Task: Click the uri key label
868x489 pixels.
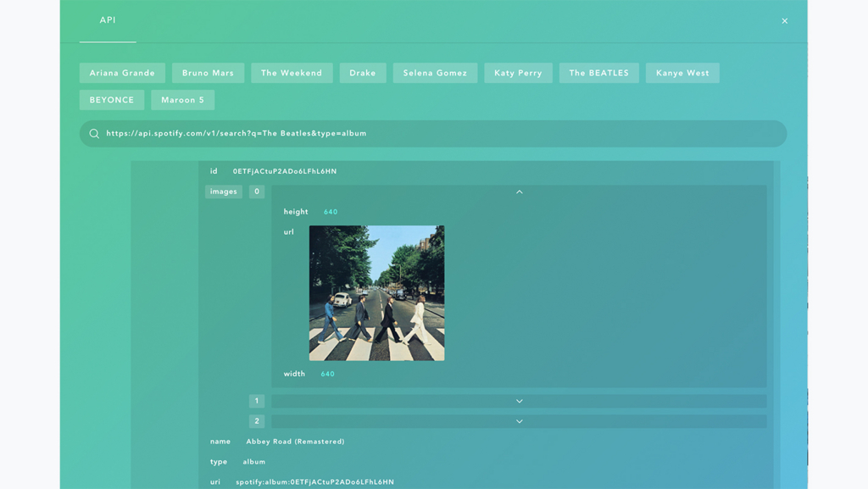Action: pyautogui.click(x=215, y=482)
